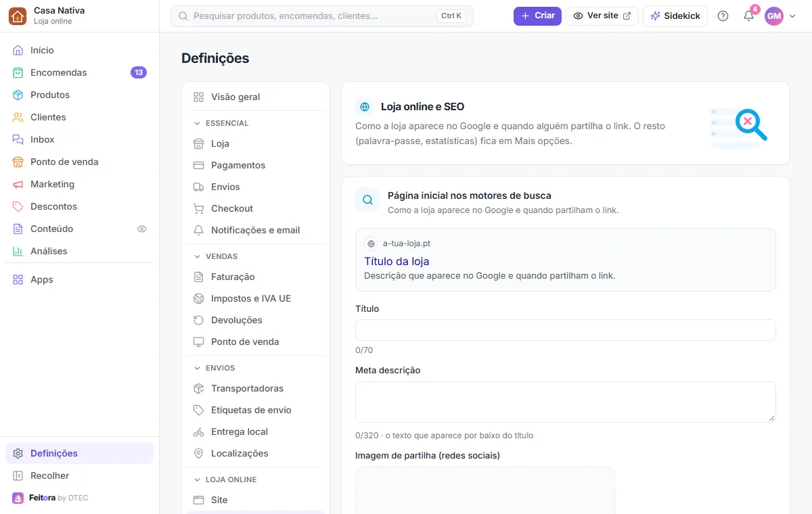812x514 pixels.
Task: Click the help question mark icon
Action: click(723, 16)
